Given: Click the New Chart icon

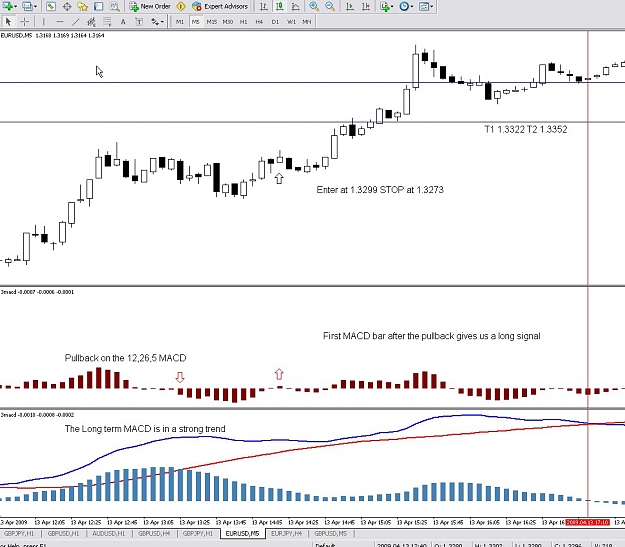Looking at the screenshot, I should point(7,6).
